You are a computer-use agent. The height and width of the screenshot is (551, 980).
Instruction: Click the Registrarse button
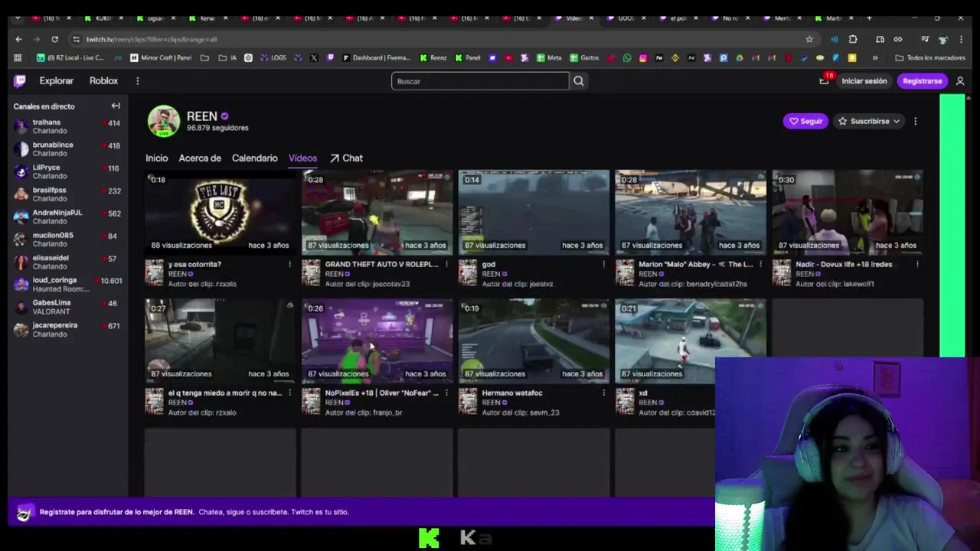[x=923, y=81]
